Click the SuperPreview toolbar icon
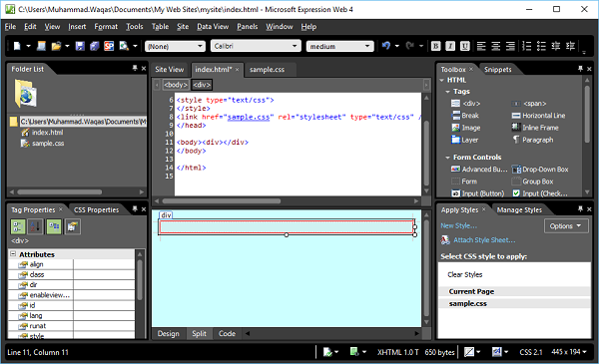Viewport: 599px width, 364px height. pyautogui.click(x=109, y=46)
